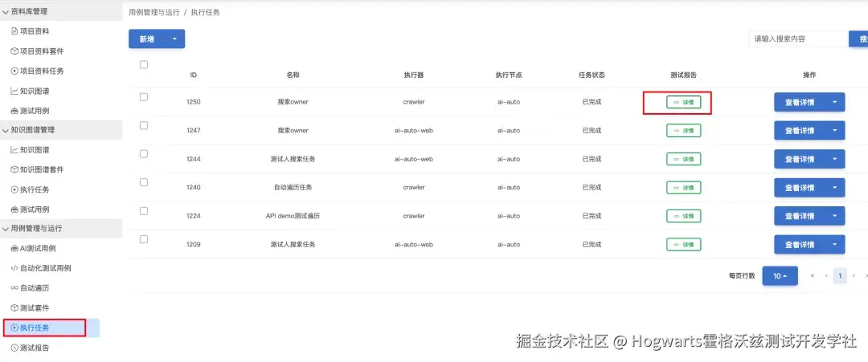Image resolution: width=868 pixels, height=362 pixels.
Task: Open 详情 report link for task 1247
Action: pyautogui.click(x=684, y=130)
